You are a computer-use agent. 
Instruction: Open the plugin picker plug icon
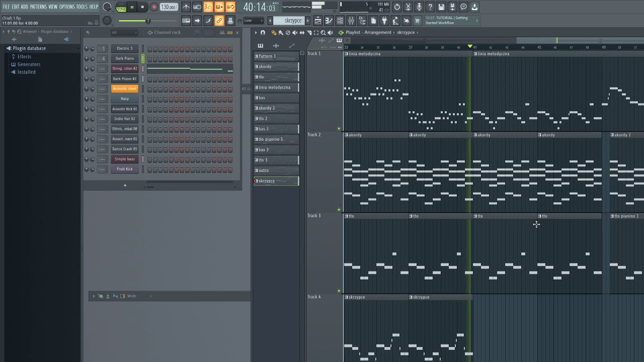384,21
